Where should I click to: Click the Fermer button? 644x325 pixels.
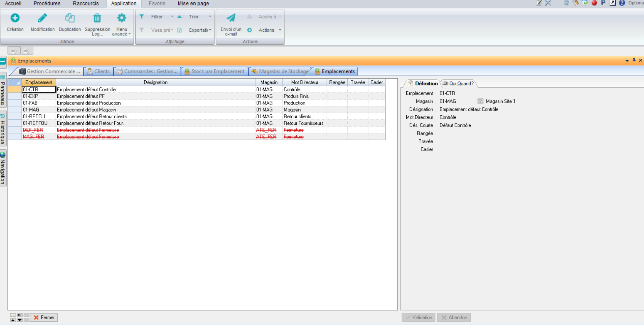[x=44, y=317]
